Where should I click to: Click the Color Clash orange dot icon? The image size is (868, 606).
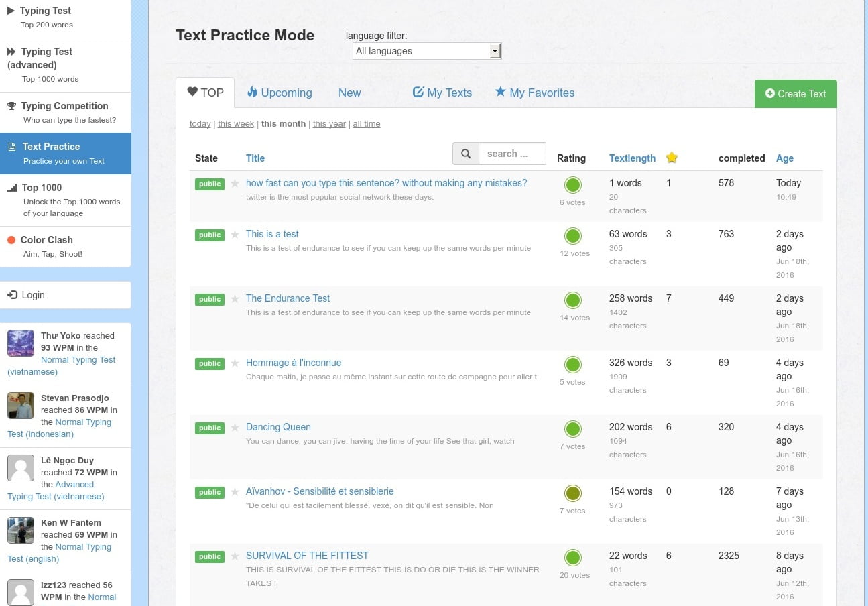[11, 240]
